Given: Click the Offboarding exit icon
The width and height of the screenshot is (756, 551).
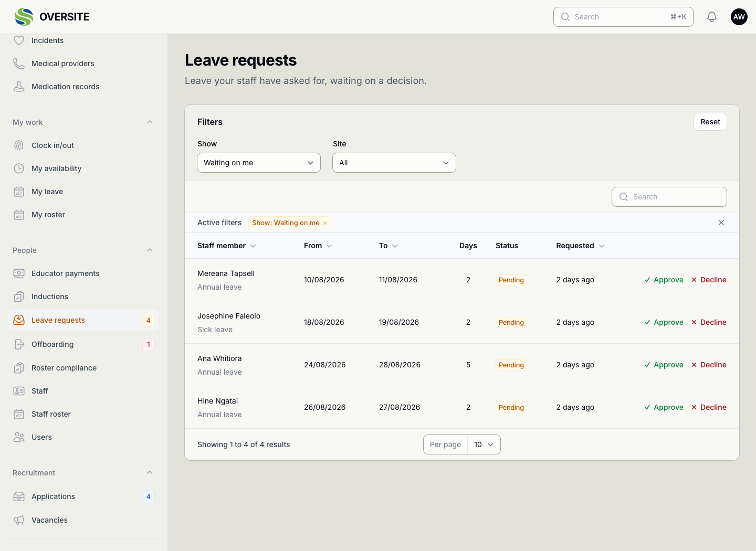Looking at the screenshot, I should [19, 344].
